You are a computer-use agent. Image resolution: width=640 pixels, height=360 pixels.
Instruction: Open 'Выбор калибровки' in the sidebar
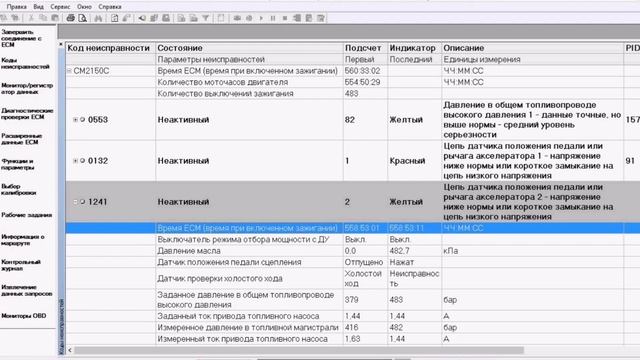pos(18,189)
